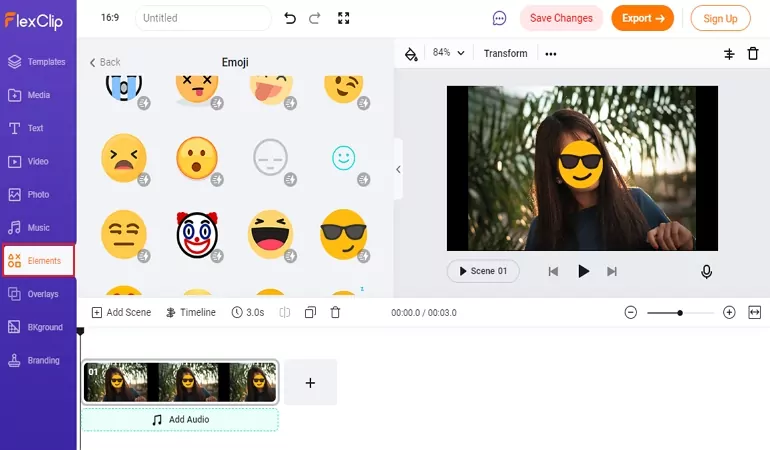Image resolution: width=770 pixels, height=450 pixels.
Task: Play Scene 01
Action: pyautogui.click(x=483, y=271)
